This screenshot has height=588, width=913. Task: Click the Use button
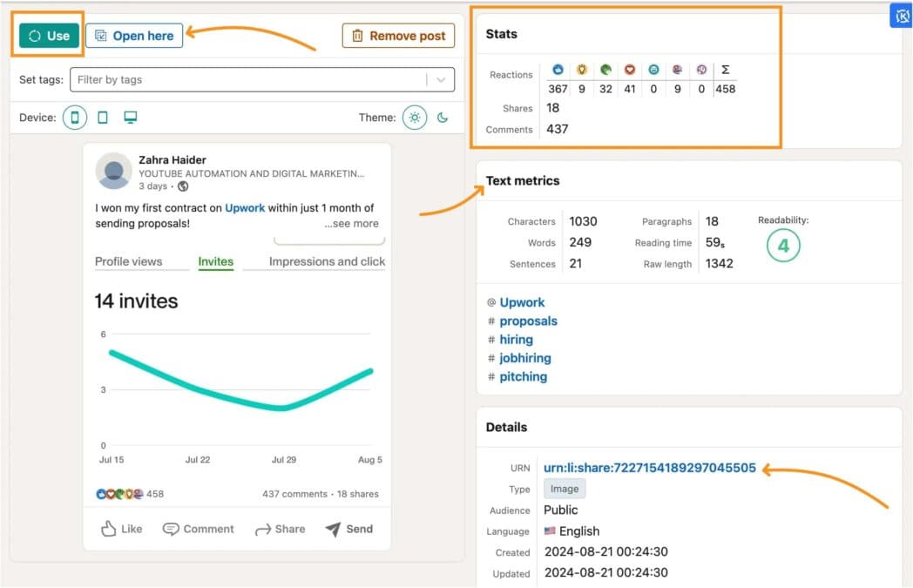[x=47, y=35]
